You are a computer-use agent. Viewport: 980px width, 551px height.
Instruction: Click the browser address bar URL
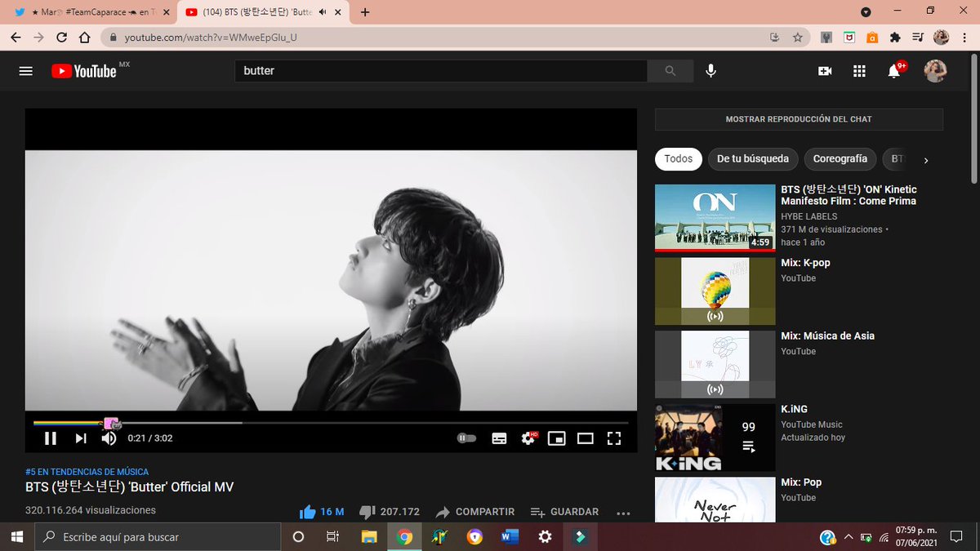[211, 38]
